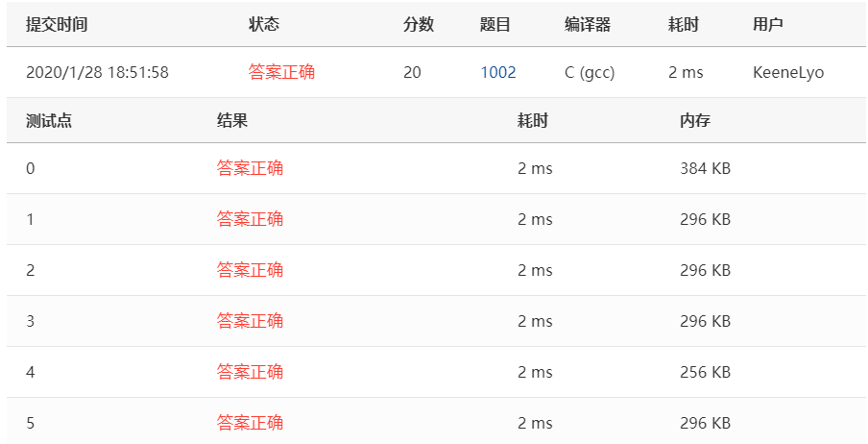The height and width of the screenshot is (444, 868).
Task: Click 2 ms time for test point 3
Action: coord(536,322)
